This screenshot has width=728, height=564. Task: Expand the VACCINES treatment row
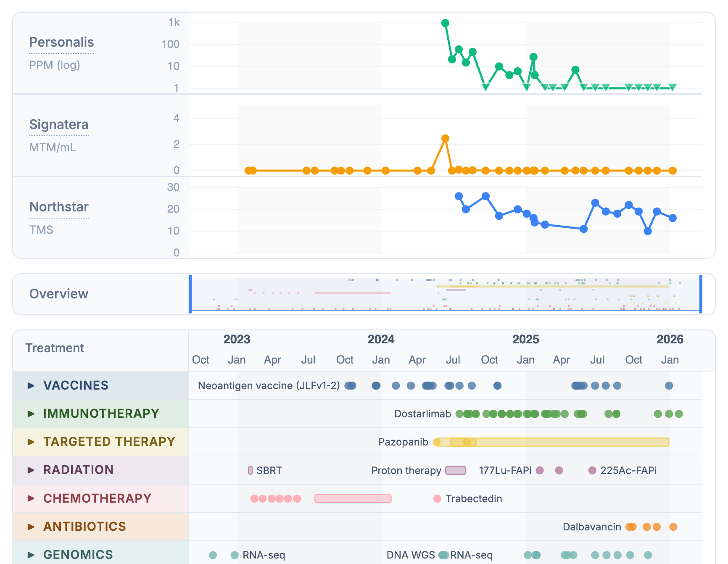tap(30, 385)
